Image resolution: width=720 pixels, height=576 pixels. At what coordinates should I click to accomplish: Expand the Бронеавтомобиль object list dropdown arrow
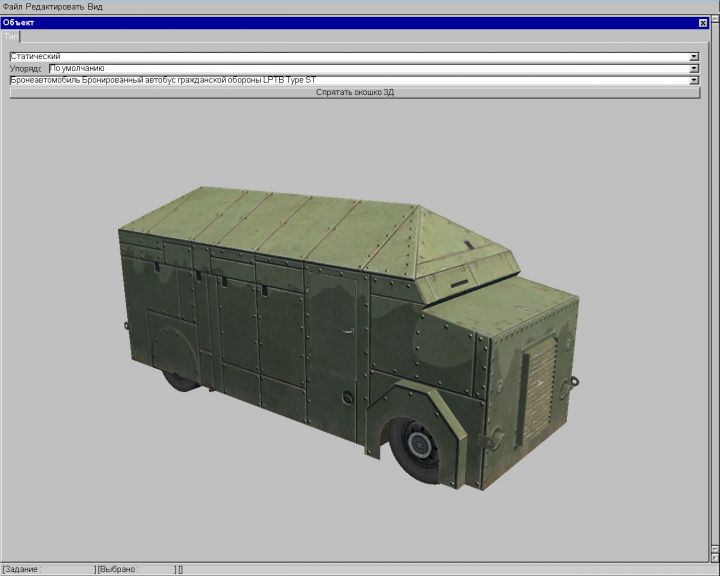[x=693, y=80]
